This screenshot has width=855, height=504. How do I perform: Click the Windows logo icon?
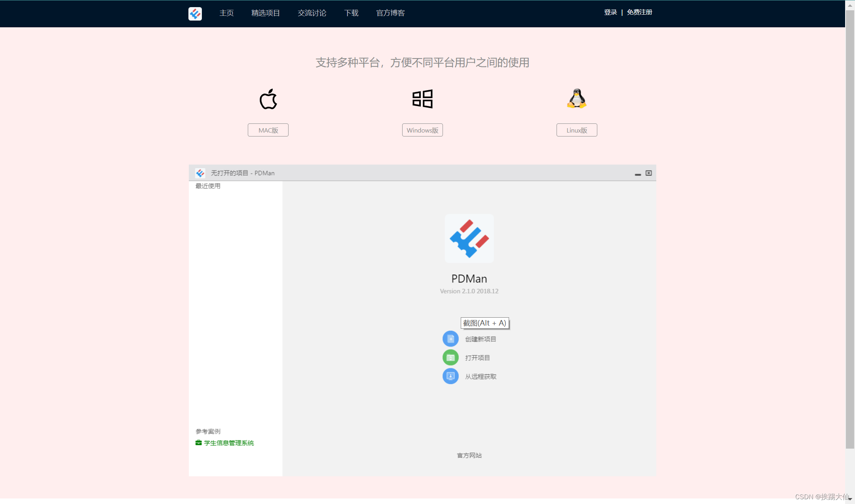(x=422, y=99)
